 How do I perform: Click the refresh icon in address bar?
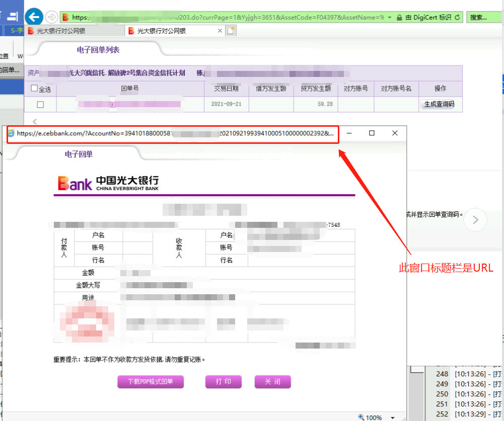coord(457,17)
